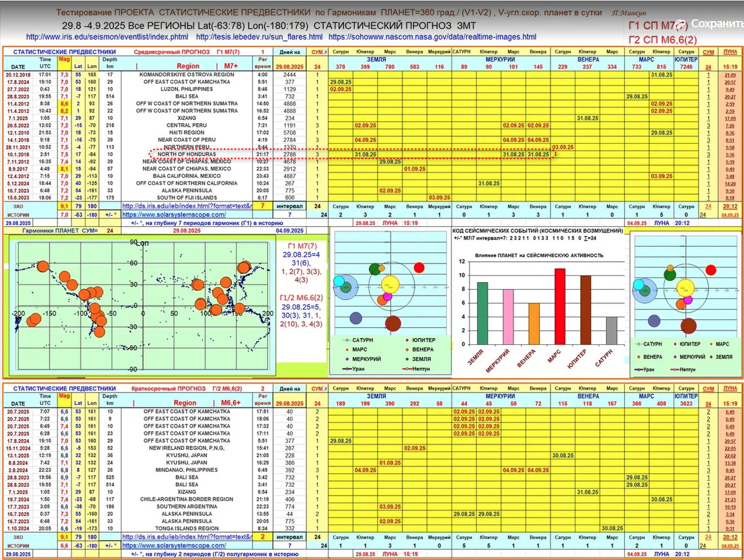
Task: Click the Pinterest logo on the save button
Action: click(682, 24)
